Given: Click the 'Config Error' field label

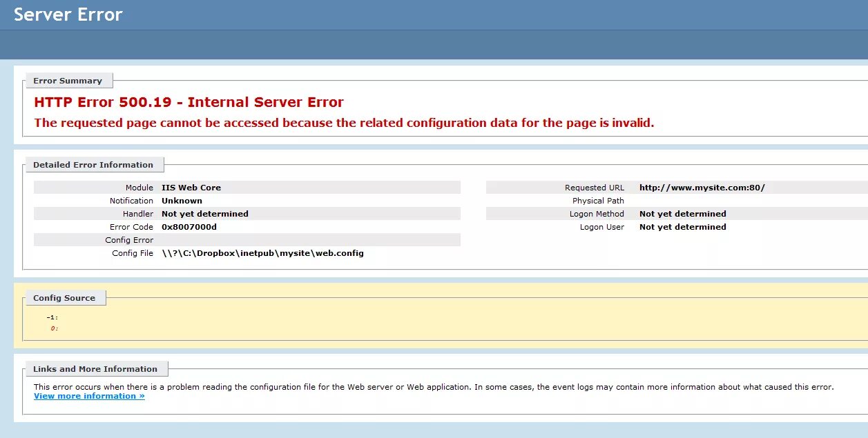Looking at the screenshot, I should [129, 240].
